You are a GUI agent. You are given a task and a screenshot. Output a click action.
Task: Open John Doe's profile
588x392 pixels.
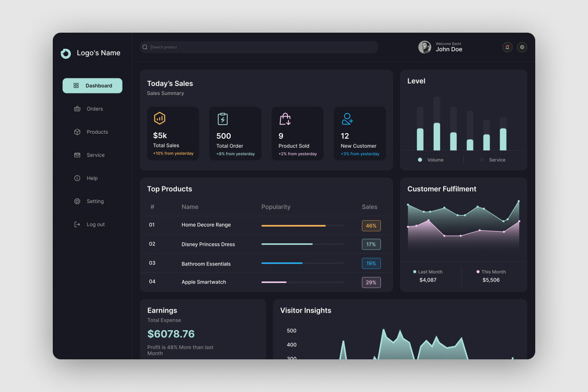click(425, 47)
